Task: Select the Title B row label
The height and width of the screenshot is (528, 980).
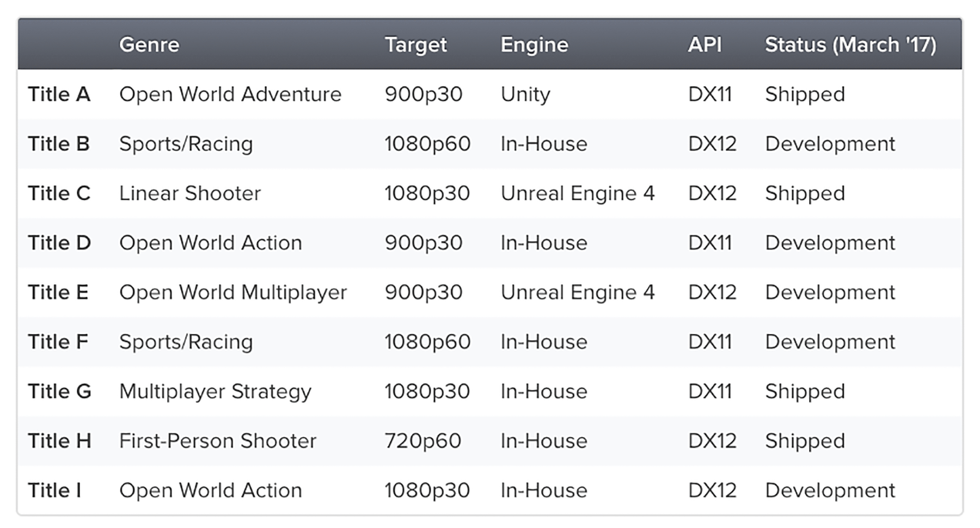Action: click(x=59, y=144)
